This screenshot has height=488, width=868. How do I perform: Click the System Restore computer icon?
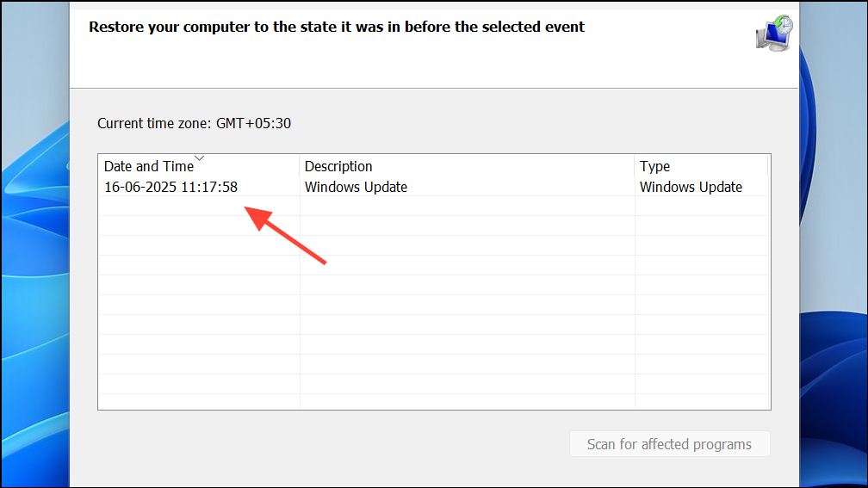click(774, 34)
